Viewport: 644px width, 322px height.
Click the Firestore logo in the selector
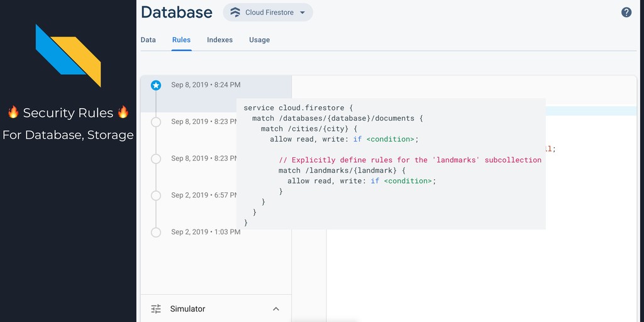pos(235,13)
